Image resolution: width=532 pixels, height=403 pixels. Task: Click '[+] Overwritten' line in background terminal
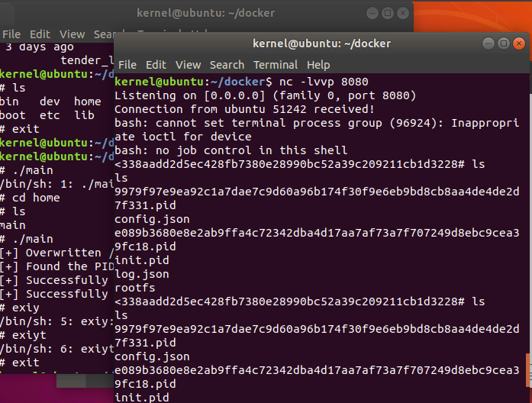[x=56, y=253]
